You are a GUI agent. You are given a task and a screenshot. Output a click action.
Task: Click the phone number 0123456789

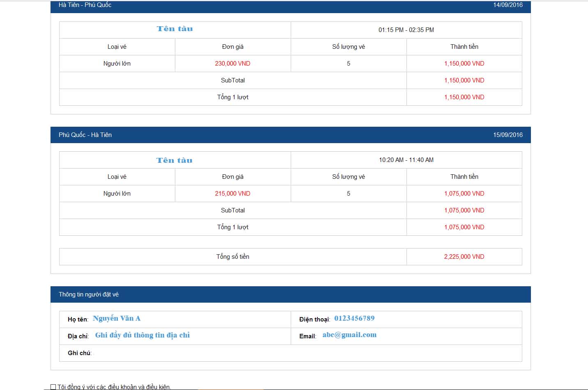pyautogui.click(x=354, y=318)
